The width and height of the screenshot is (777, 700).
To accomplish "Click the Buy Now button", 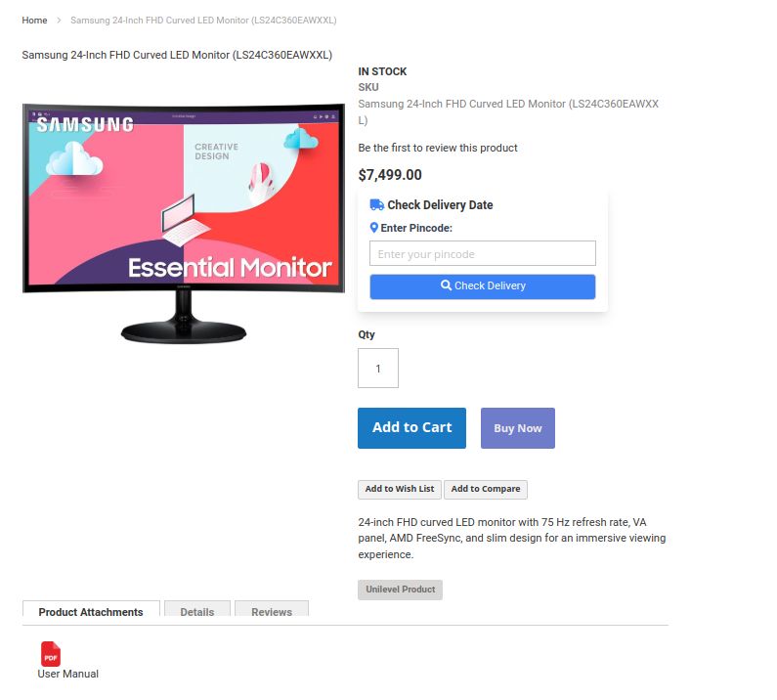I will (x=517, y=428).
